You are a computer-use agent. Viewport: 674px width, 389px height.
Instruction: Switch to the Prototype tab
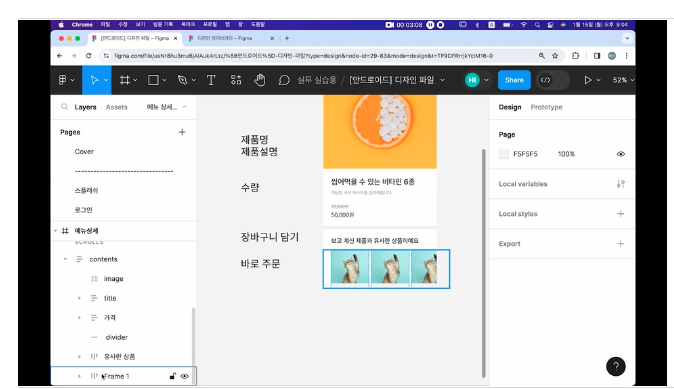click(x=546, y=107)
